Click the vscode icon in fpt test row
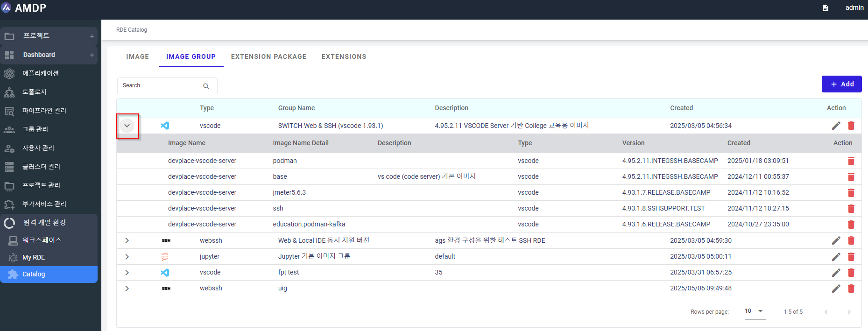The height and width of the screenshot is (331, 868). [x=165, y=273]
